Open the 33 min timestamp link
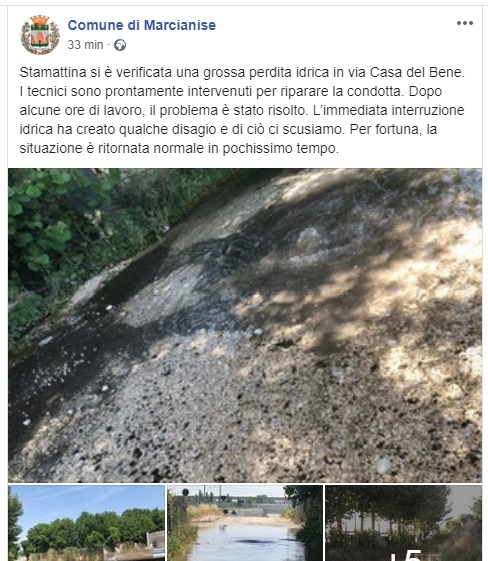The image size is (488, 561). click(85, 45)
